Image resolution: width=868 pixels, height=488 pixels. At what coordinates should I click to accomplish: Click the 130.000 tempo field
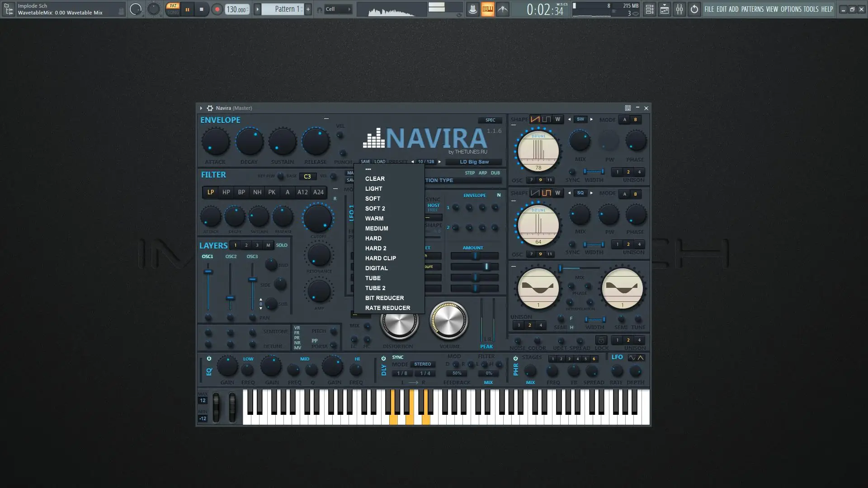click(236, 9)
